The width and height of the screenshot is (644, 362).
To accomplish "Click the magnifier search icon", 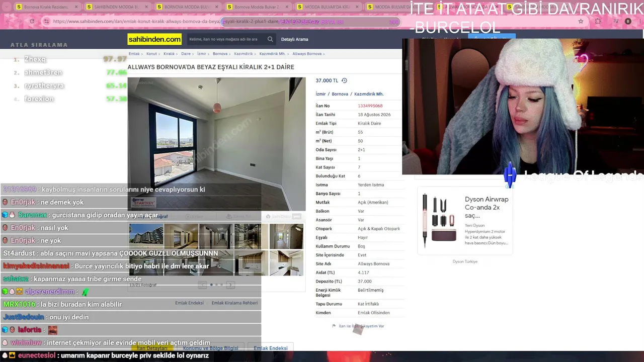I will pyautogui.click(x=270, y=39).
